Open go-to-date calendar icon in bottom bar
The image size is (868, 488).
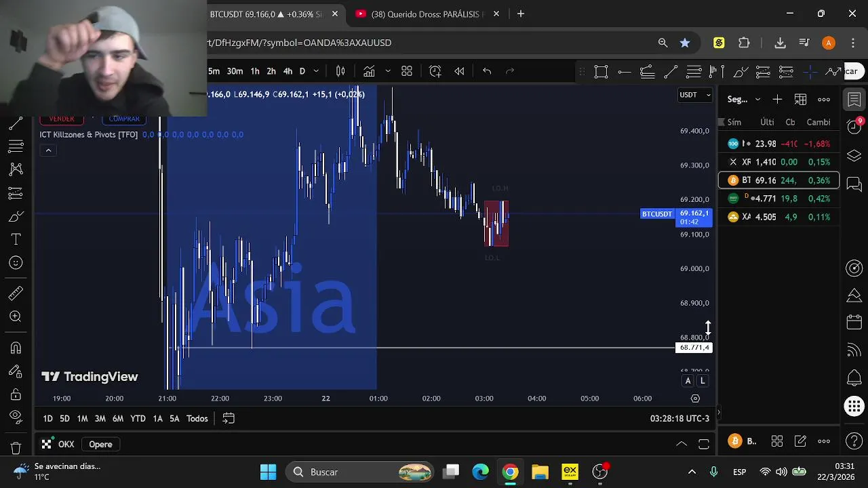(229, 419)
